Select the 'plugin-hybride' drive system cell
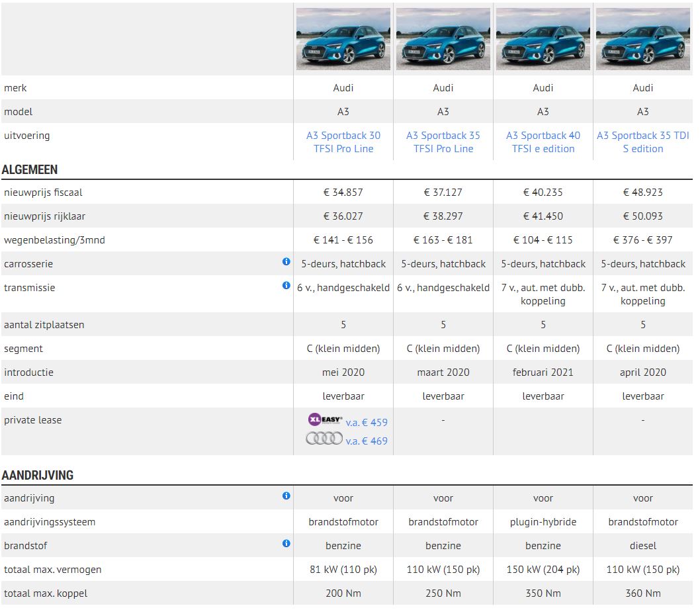 pos(543,522)
